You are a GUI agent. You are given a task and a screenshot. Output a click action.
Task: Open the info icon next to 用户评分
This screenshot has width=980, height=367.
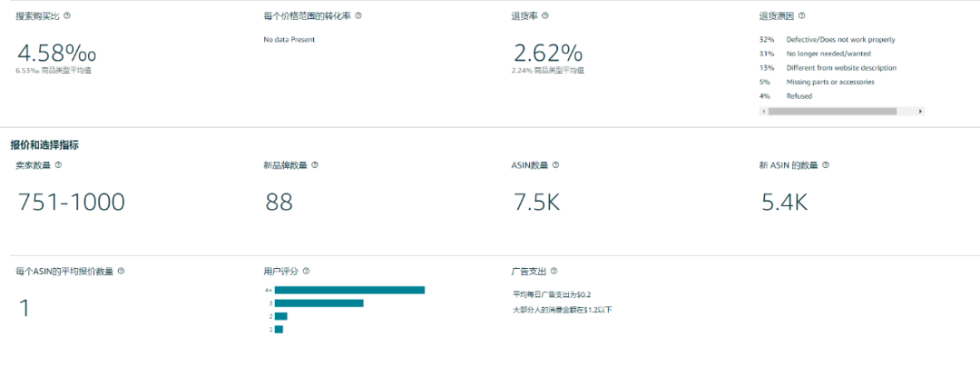pos(306,271)
